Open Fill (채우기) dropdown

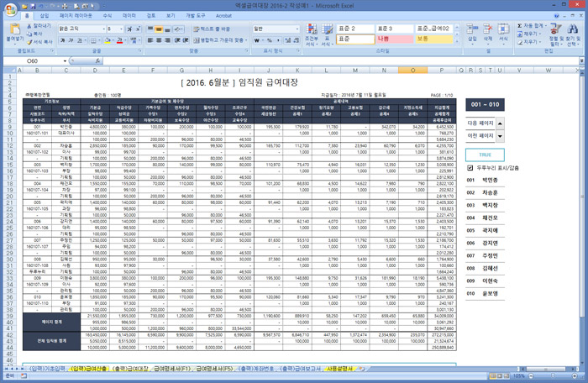pyautogui.click(x=528, y=34)
